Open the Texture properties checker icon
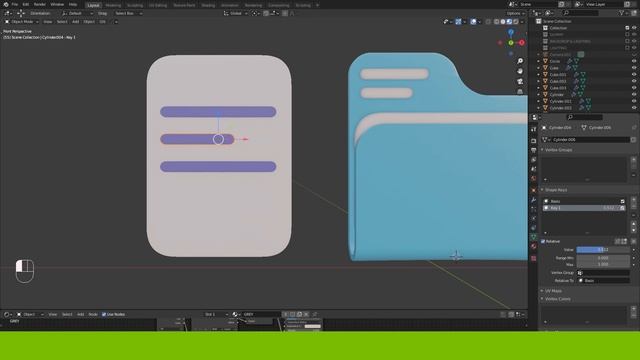Image resolution: width=640 pixels, height=360 pixels. click(x=533, y=258)
